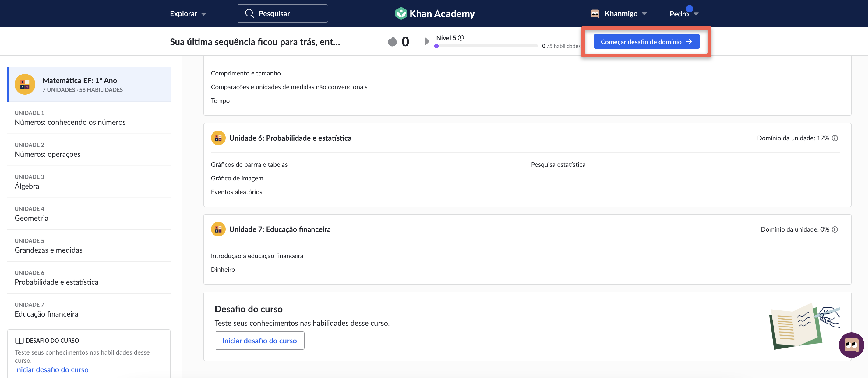Screen dimensions: 868x378
Task: Open Unidade 7 Educação financeira sidebar item
Action: click(x=89, y=310)
